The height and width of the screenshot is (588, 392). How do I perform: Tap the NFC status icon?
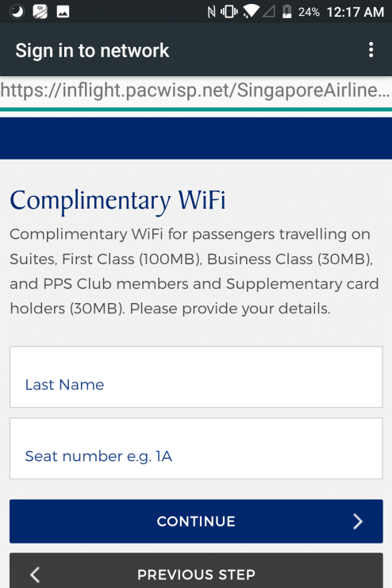(x=212, y=12)
